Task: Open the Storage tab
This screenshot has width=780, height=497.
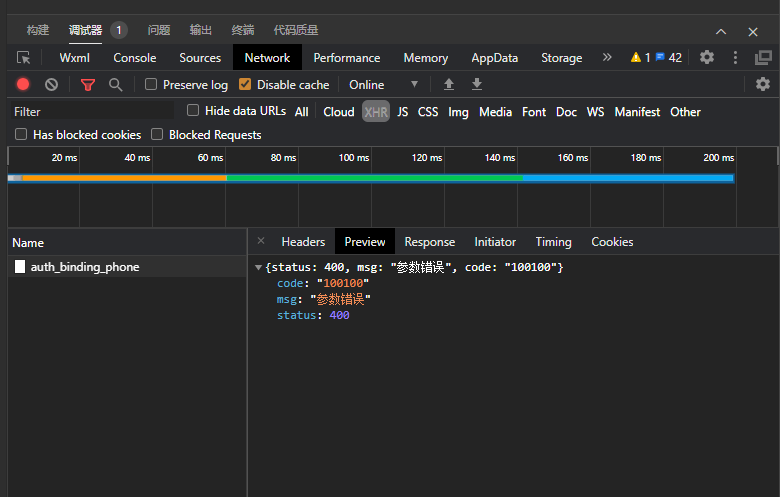Action: [x=562, y=58]
